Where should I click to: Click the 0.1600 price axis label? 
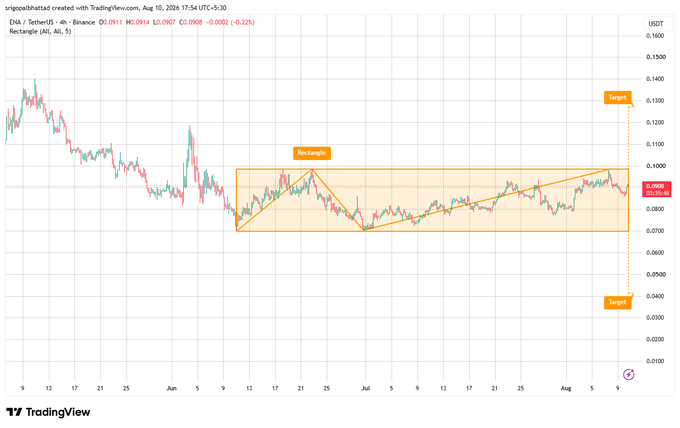655,36
